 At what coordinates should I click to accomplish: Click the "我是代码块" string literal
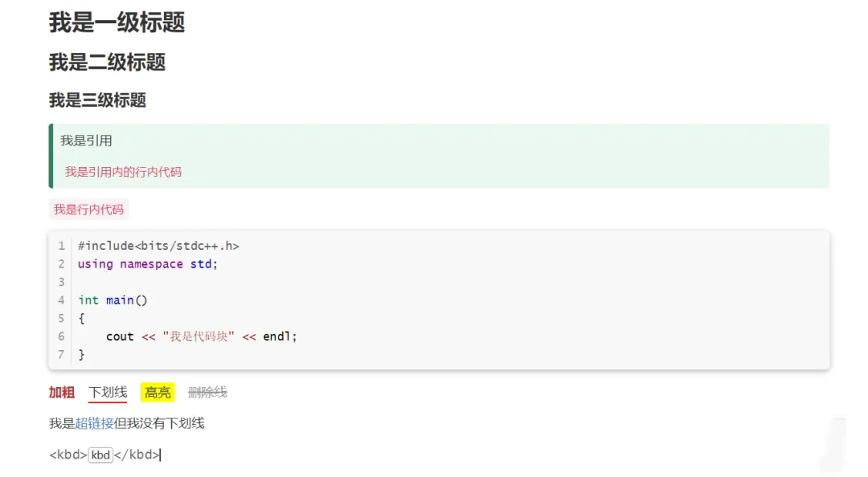click(199, 336)
